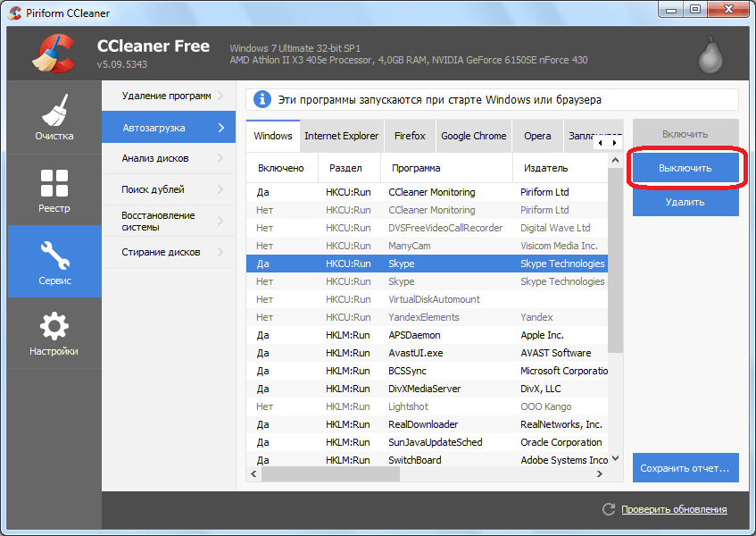756x536 pixels.
Task: Open Анализ дисков submenu
Action: (168, 158)
